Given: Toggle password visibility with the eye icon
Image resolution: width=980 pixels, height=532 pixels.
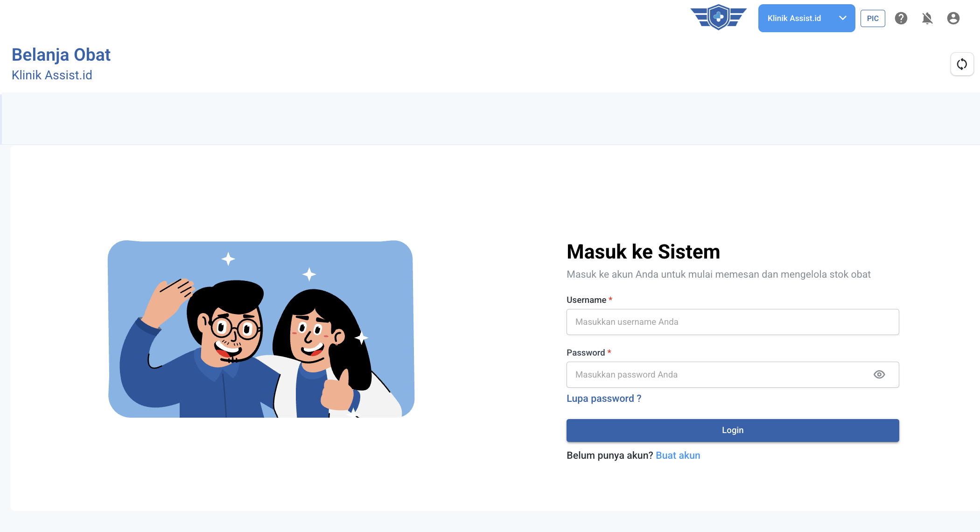Looking at the screenshot, I should [x=879, y=375].
